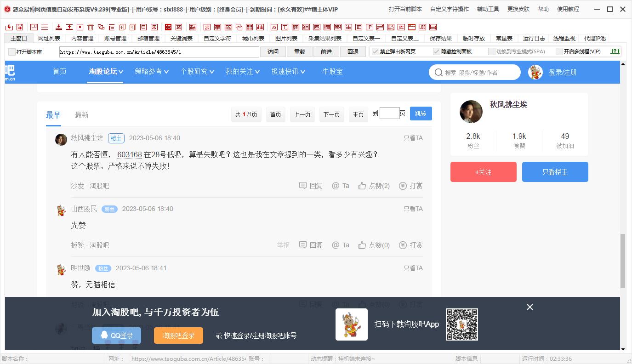Click the upload arrow toolbar icon
Screen dimensions: 632x364
coord(69,27)
